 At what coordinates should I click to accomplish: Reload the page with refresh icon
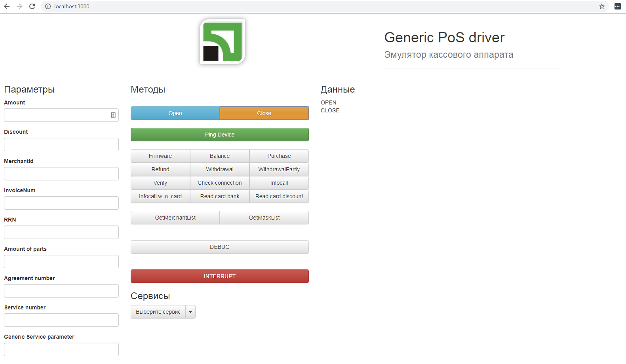click(32, 6)
